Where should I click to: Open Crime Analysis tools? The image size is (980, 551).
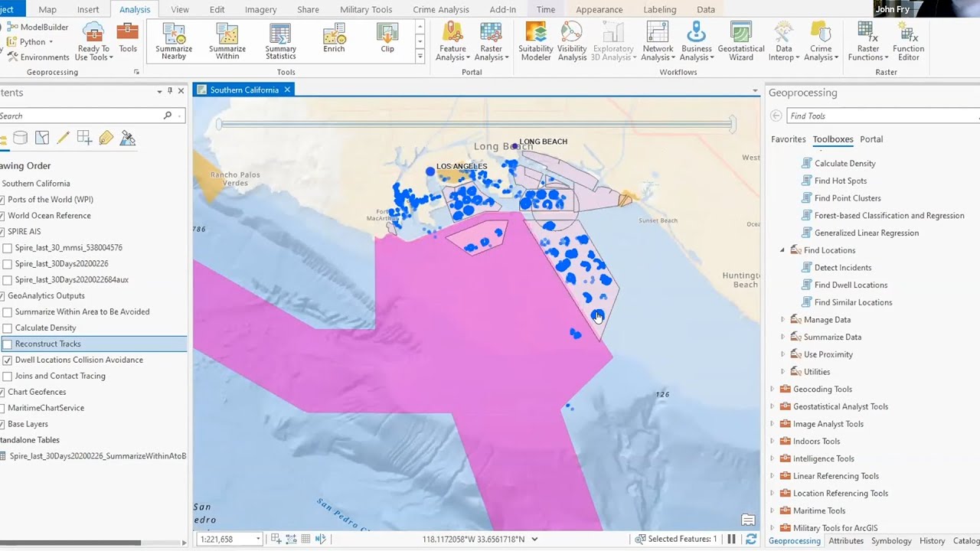coord(821,41)
